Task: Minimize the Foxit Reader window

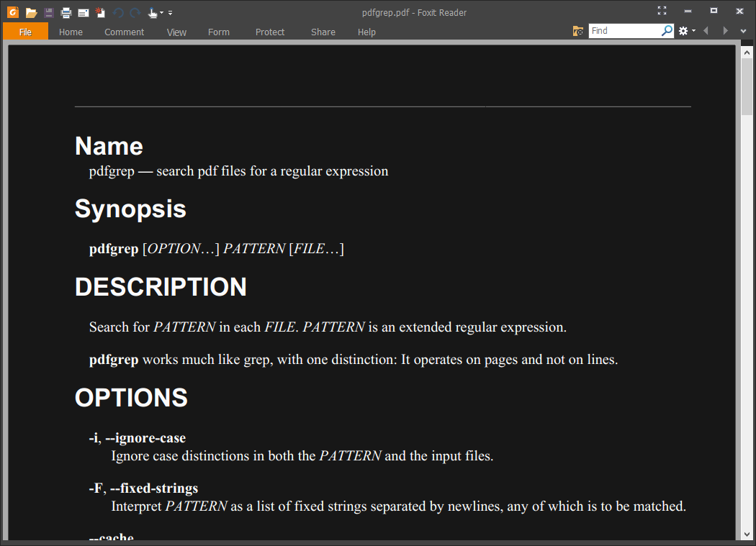Action: point(688,11)
